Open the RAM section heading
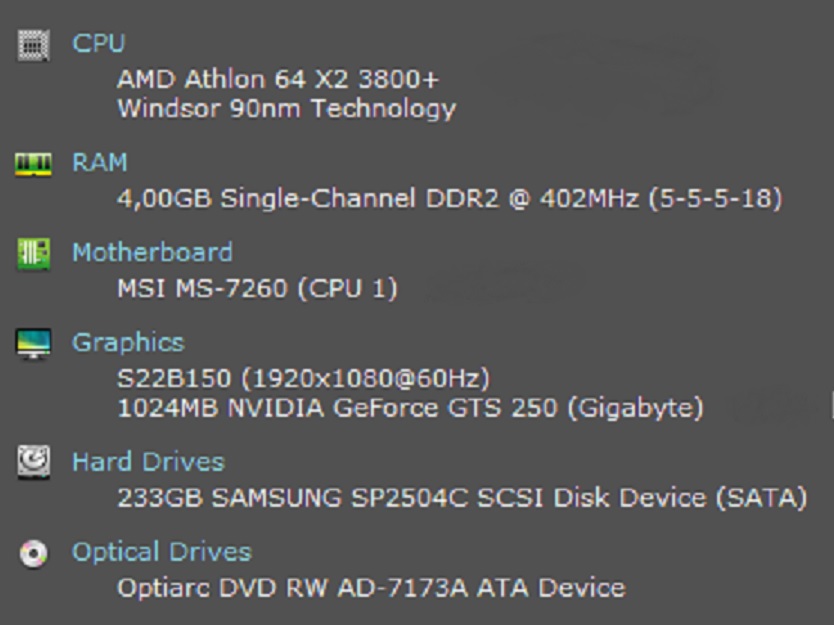This screenshot has width=834, height=625. [x=100, y=162]
